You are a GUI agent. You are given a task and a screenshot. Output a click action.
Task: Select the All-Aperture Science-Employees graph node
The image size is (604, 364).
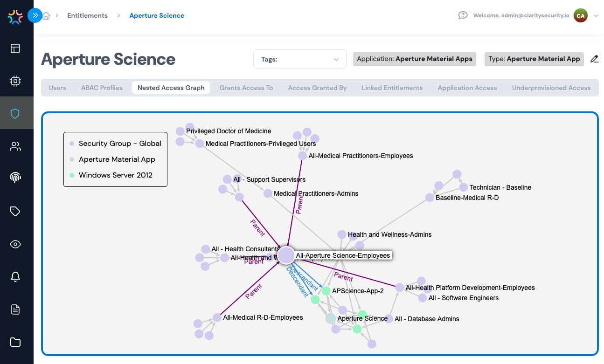pos(286,255)
